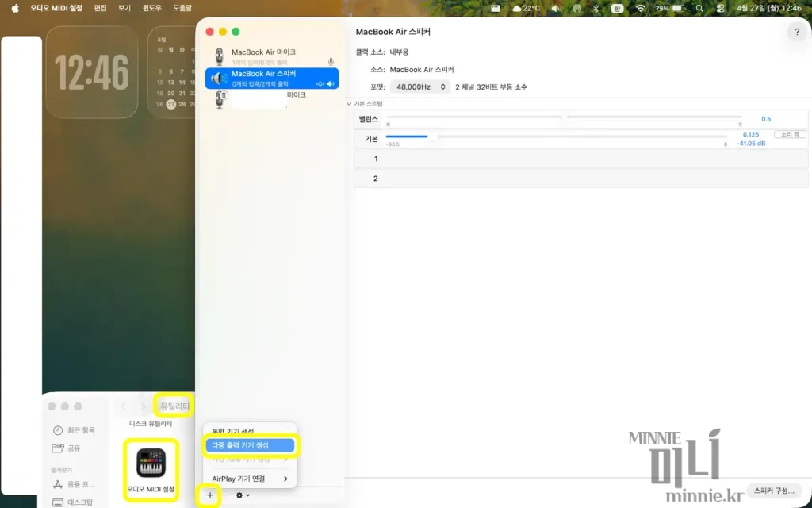812x508 pixels.
Task: Click the minus button to remove device
Action: point(226,495)
